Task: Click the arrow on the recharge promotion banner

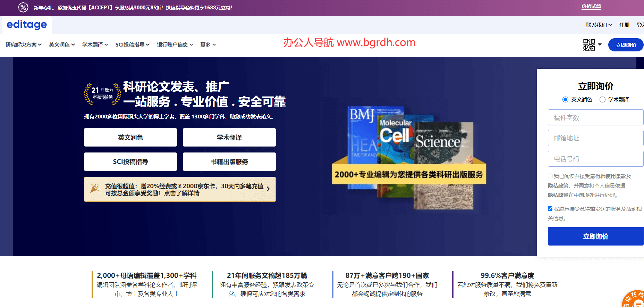Action: 268,189
